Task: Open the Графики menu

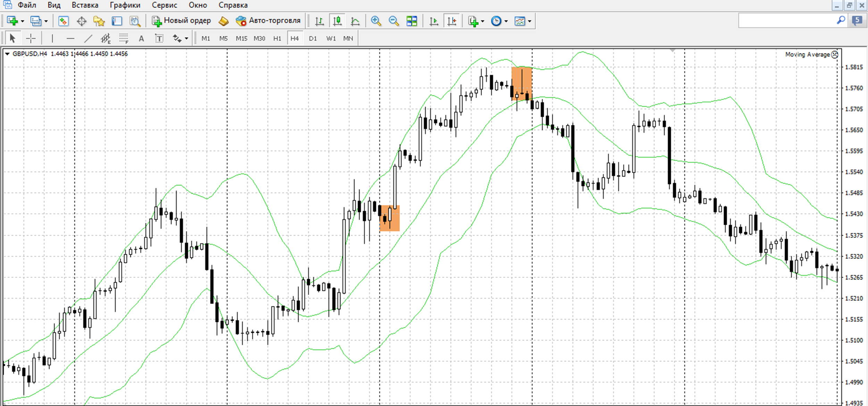Action: point(125,5)
